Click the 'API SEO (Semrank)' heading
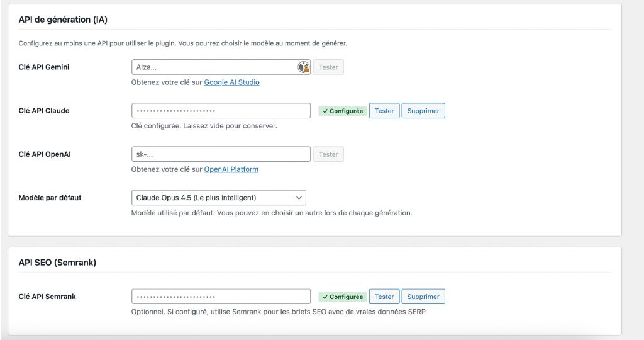Image resolution: width=644 pixels, height=340 pixels. (57, 263)
